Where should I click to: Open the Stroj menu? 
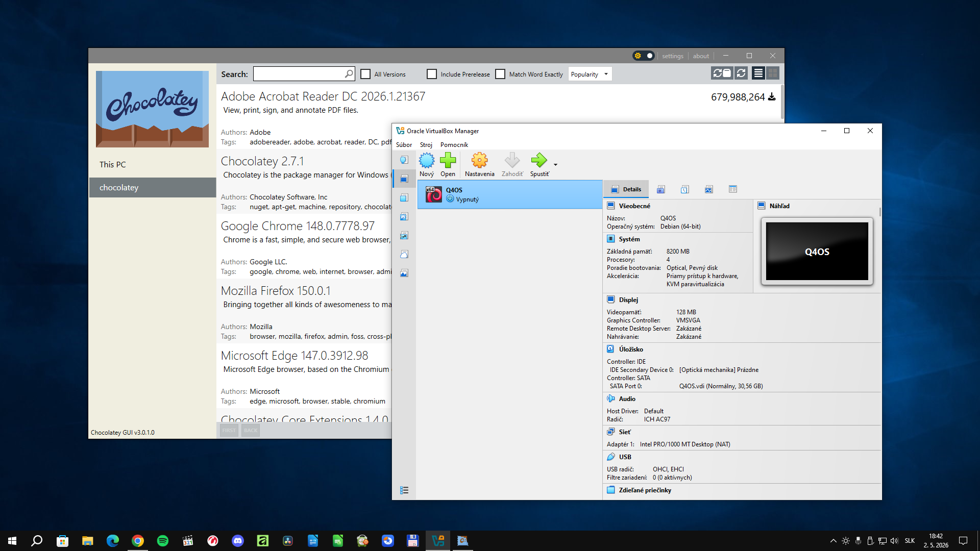(426, 145)
